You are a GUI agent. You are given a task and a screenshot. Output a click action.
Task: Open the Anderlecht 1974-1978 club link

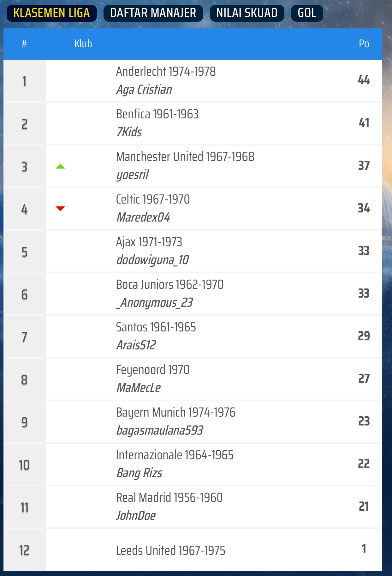[x=166, y=72]
